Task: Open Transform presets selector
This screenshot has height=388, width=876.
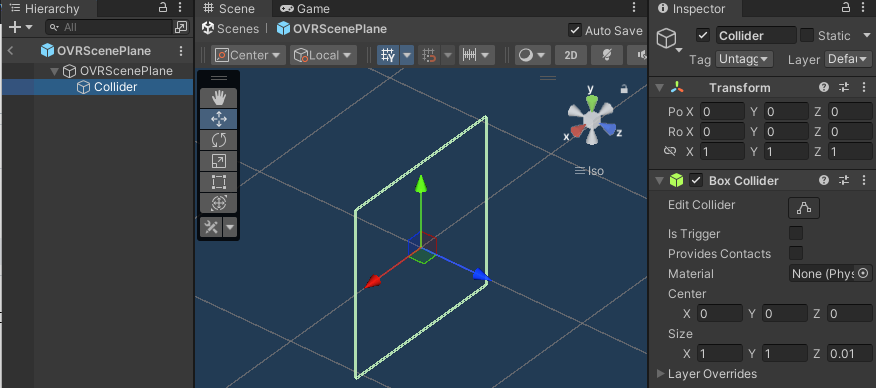Action: [x=844, y=88]
